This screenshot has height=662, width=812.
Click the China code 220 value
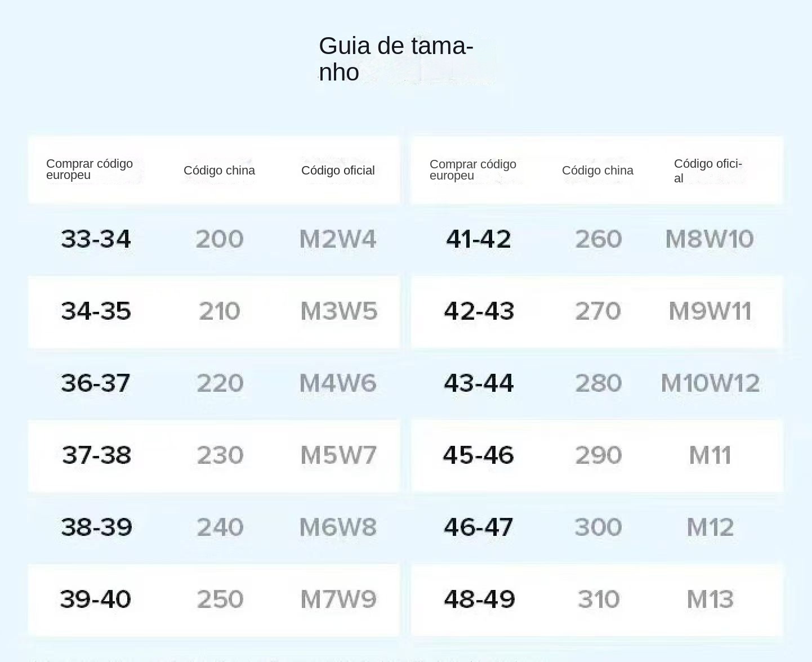pos(220,383)
